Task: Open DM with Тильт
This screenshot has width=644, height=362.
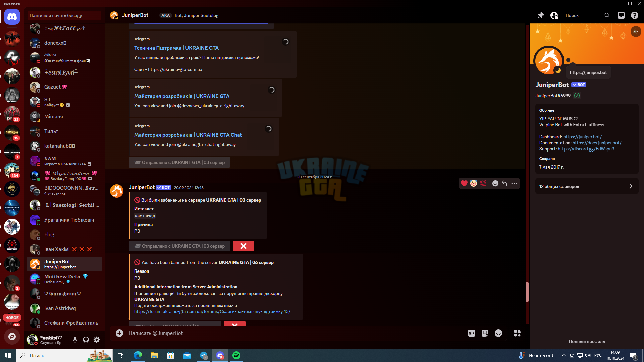Action: (64, 131)
